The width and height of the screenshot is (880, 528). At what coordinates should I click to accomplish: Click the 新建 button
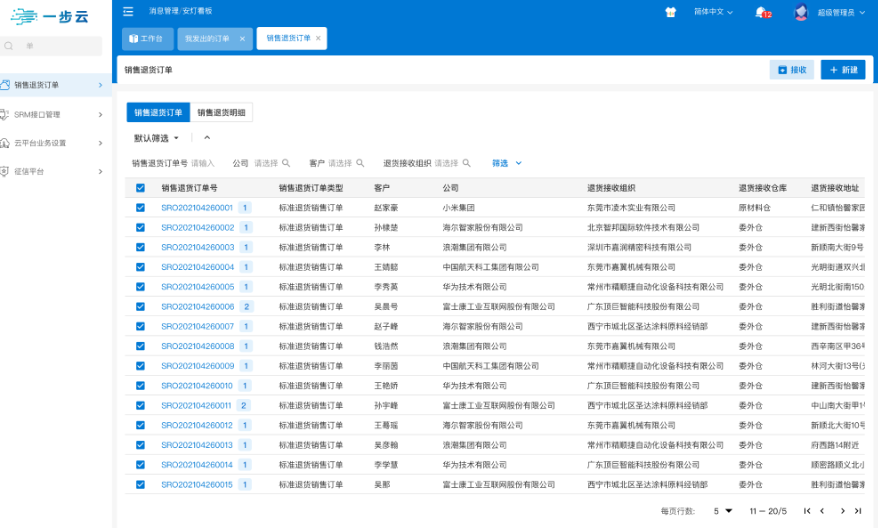coord(843,70)
